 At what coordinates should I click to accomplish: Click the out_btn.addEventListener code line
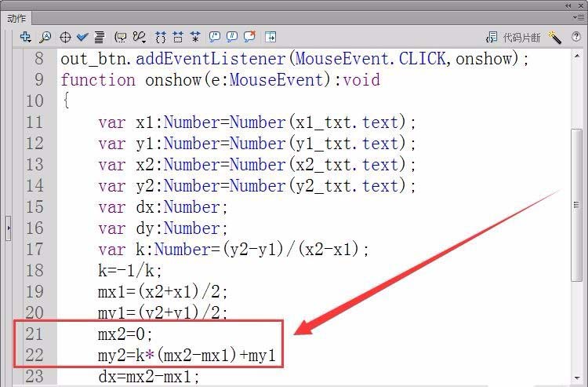[294, 59]
